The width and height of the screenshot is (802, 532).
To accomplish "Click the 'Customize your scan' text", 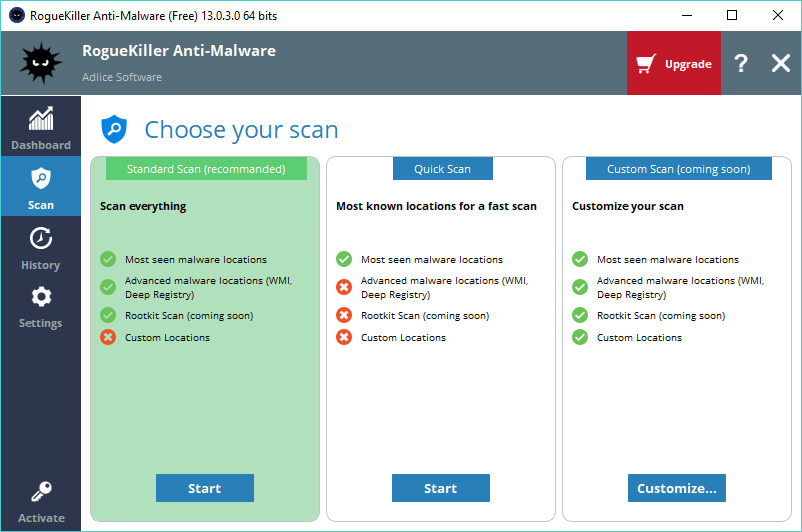I will point(628,206).
